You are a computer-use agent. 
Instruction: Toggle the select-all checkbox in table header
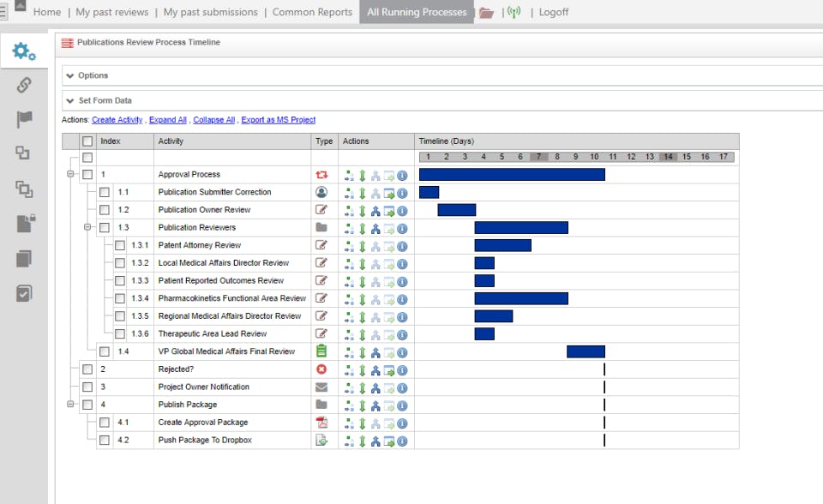point(87,141)
